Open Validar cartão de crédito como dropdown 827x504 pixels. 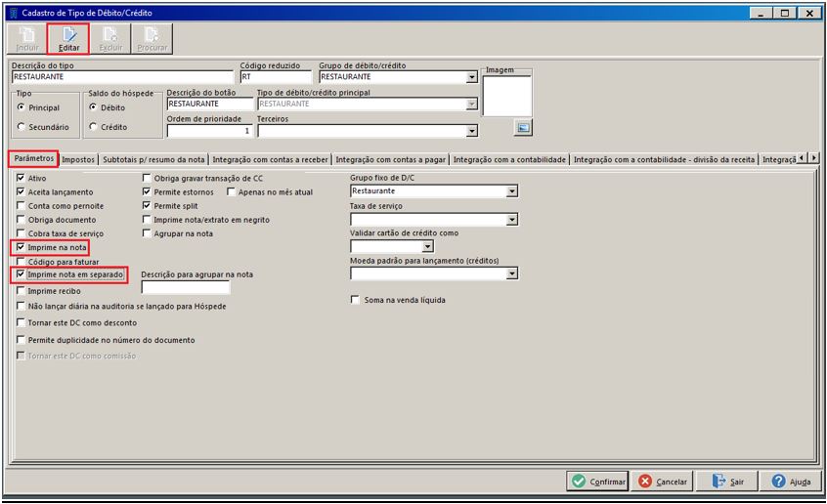[427, 246]
